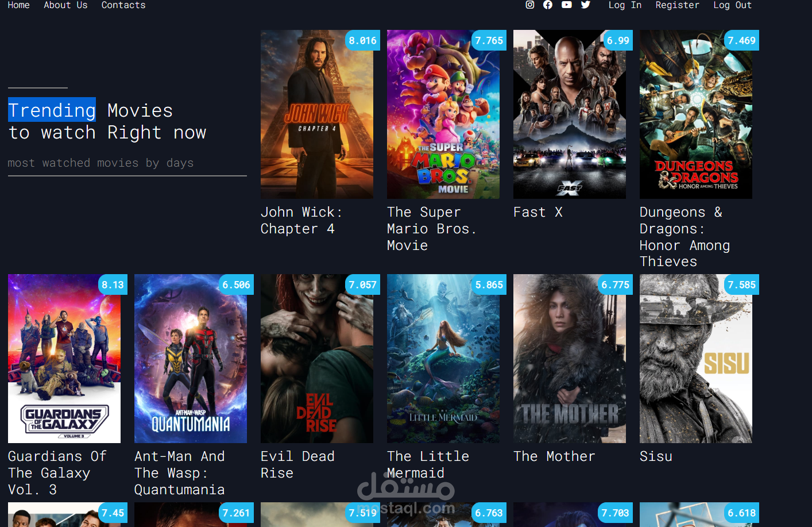Click the Log In link
This screenshot has width=812, height=527.
coord(625,5)
